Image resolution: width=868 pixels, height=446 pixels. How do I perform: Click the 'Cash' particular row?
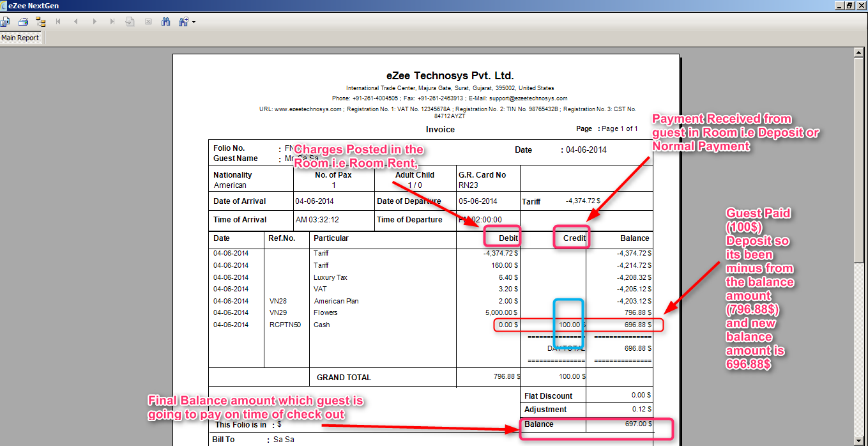tap(321, 325)
